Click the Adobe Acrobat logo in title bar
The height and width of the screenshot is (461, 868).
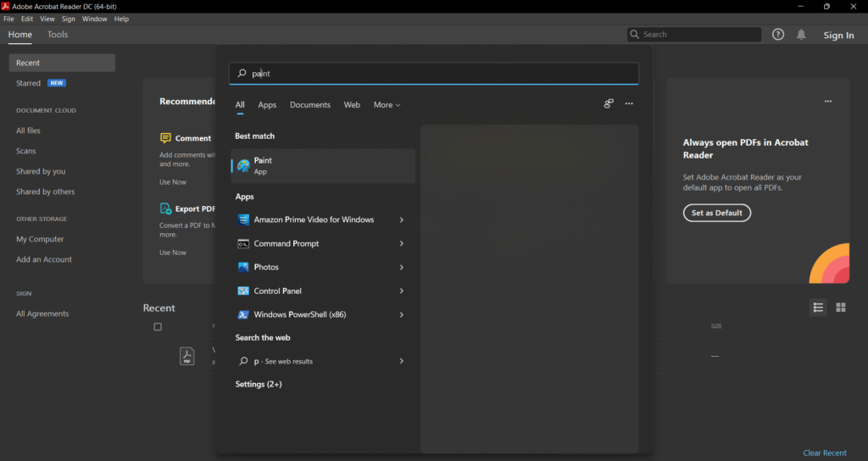click(x=6, y=6)
